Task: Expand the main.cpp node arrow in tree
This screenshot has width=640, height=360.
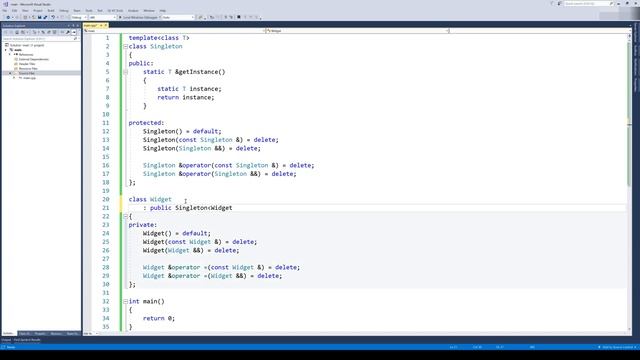Action: (14, 78)
